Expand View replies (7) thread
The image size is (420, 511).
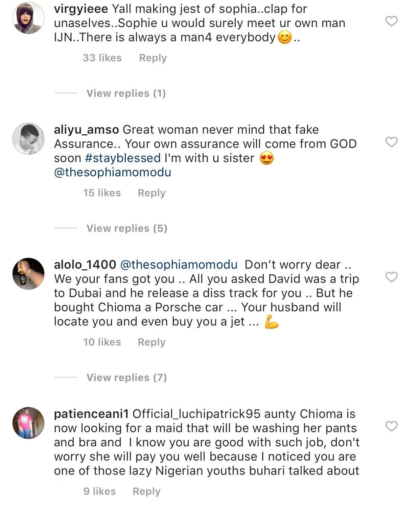tap(126, 378)
